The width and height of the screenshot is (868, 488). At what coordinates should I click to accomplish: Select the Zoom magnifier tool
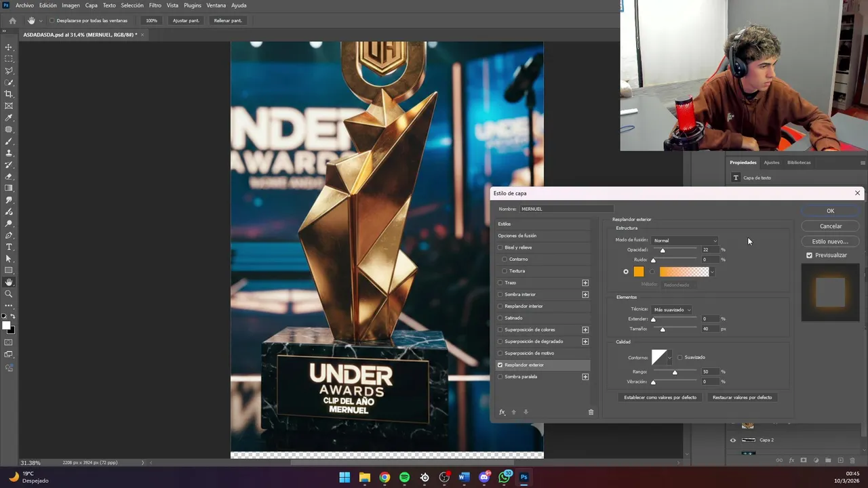pyautogui.click(x=9, y=294)
